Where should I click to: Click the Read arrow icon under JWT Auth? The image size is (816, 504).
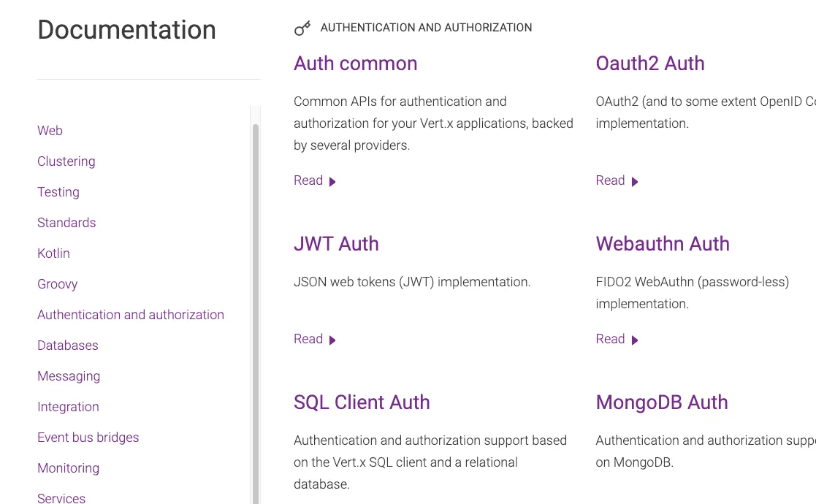(332, 340)
